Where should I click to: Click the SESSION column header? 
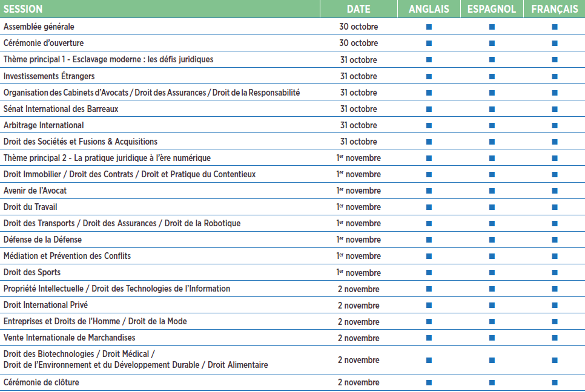tap(23, 9)
